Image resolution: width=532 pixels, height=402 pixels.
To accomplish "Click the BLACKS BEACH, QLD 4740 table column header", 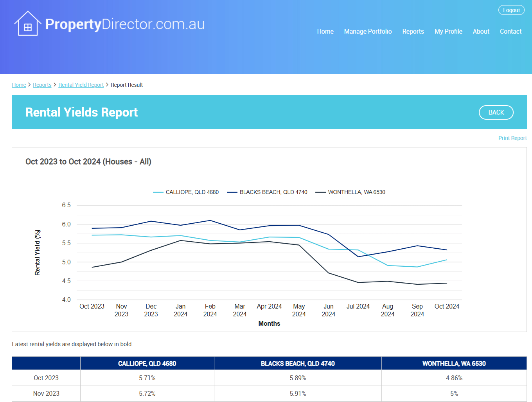I will [298, 363].
